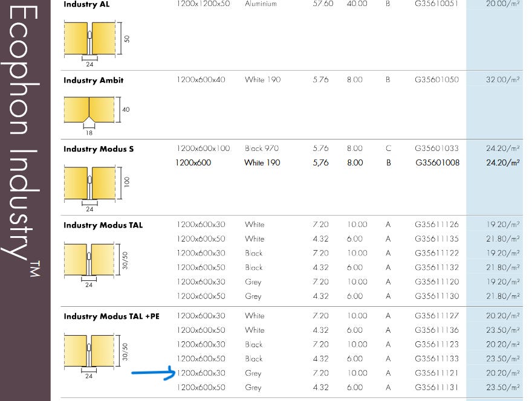Select the 'Industry Modus S' product heading
Image resolution: width=532 pixels, height=401 pixels.
99,149
